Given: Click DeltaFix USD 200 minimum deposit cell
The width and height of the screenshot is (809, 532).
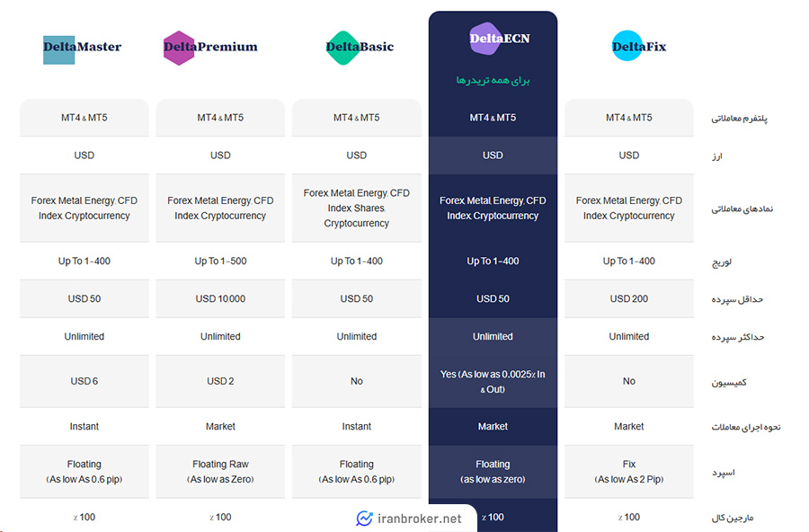Looking at the screenshot, I should pos(629,298).
